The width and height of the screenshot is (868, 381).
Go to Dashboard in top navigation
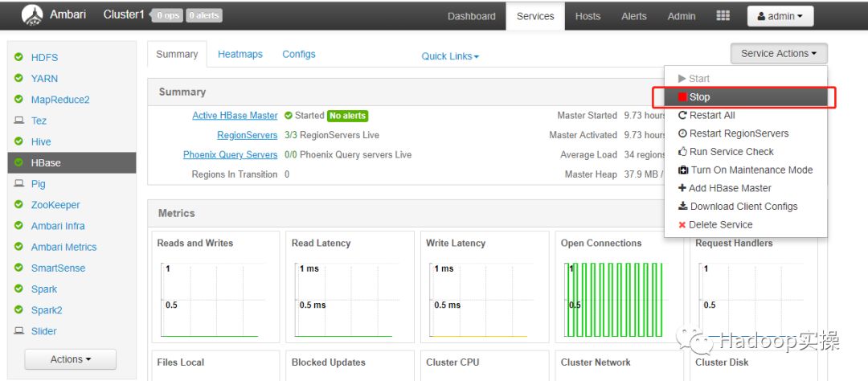click(x=472, y=16)
